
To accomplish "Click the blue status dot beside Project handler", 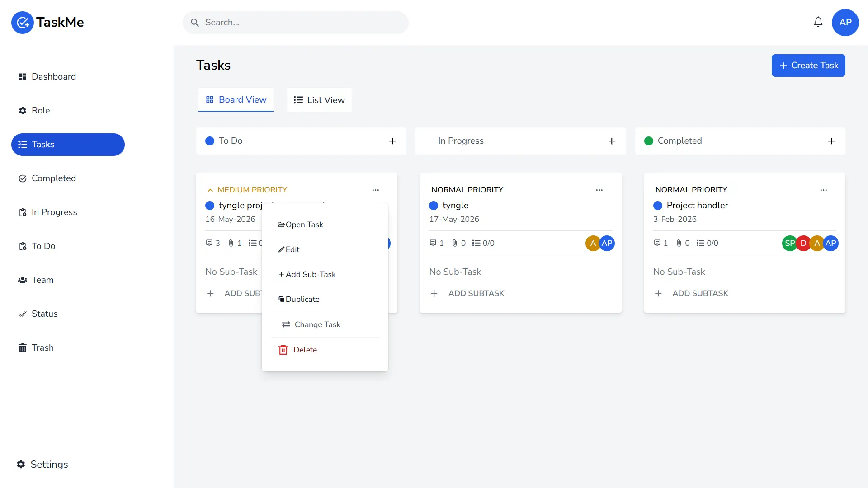I will tap(658, 206).
